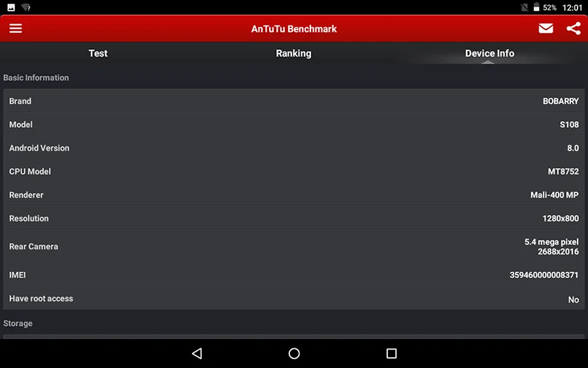Tap the Renderer Mali-400 MP row
The height and width of the screenshot is (368, 588).
(294, 195)
